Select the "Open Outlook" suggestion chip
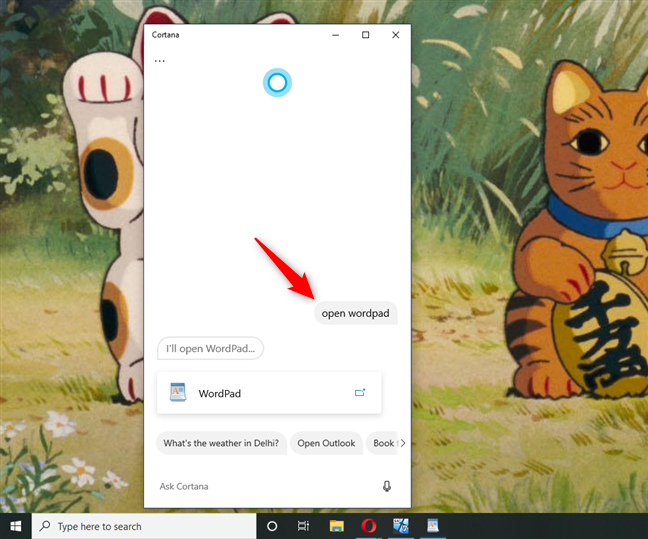The image size is (648, 539). (x=326, y=443)
